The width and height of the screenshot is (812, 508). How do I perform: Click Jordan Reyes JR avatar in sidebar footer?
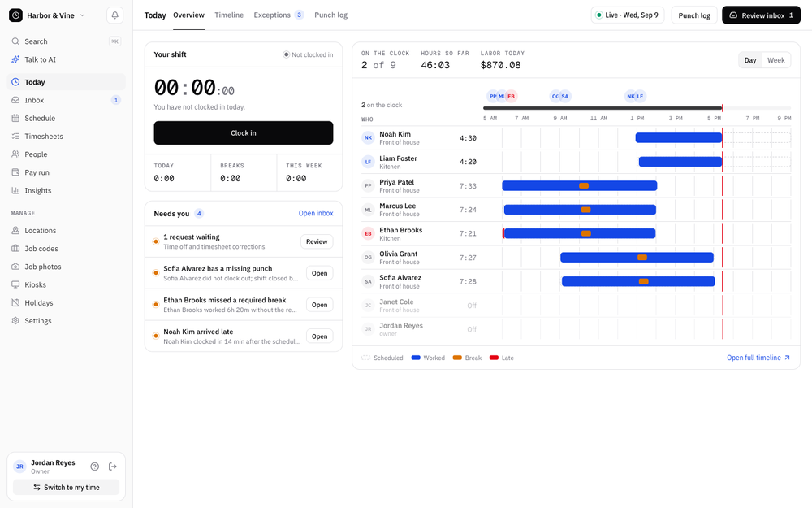click(x=19, y=467)
